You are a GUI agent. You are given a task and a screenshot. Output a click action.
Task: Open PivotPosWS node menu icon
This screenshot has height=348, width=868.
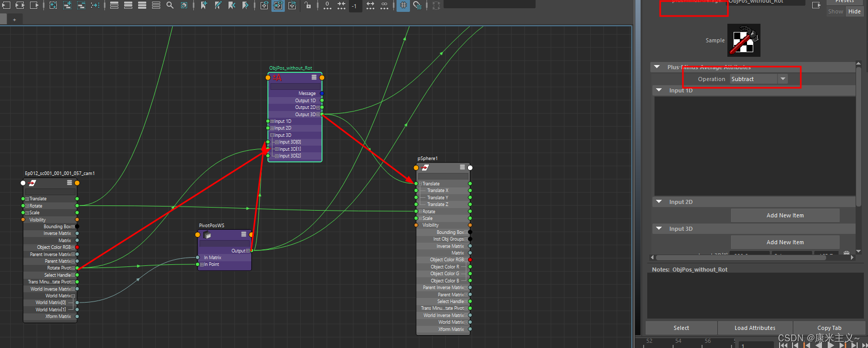tap(243, 234)
